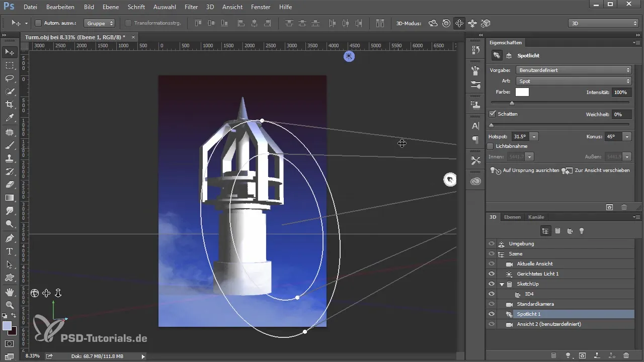Open the Konus angle dropdown

(x=626, y=137)
